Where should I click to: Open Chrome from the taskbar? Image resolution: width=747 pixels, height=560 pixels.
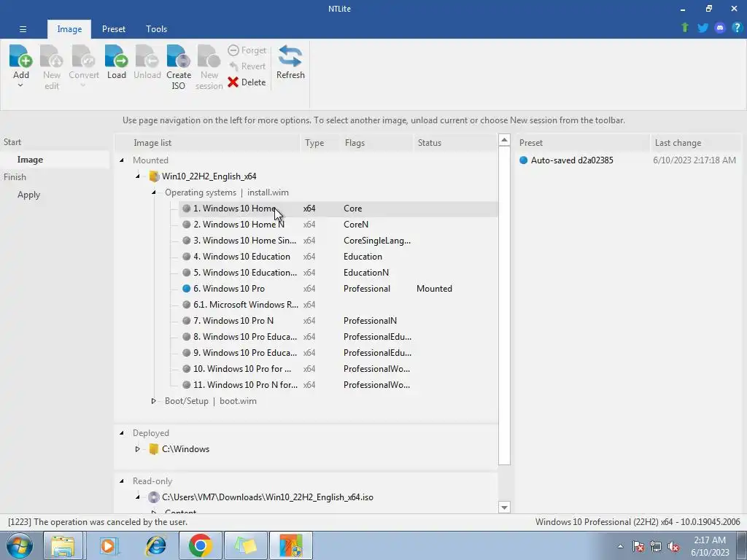[x=200, y=545]
